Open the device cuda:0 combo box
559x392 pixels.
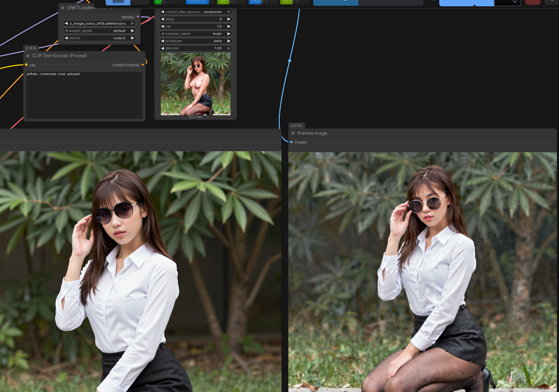[x=99, y=38]
